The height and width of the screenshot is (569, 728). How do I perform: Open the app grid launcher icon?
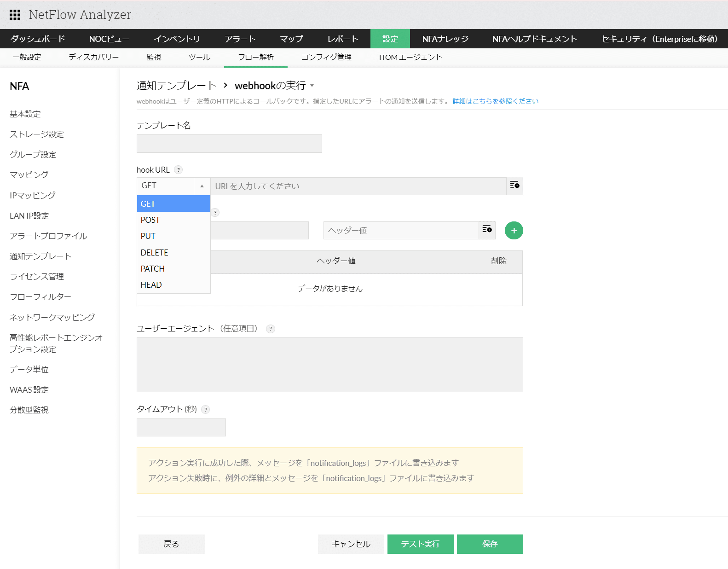15,15
